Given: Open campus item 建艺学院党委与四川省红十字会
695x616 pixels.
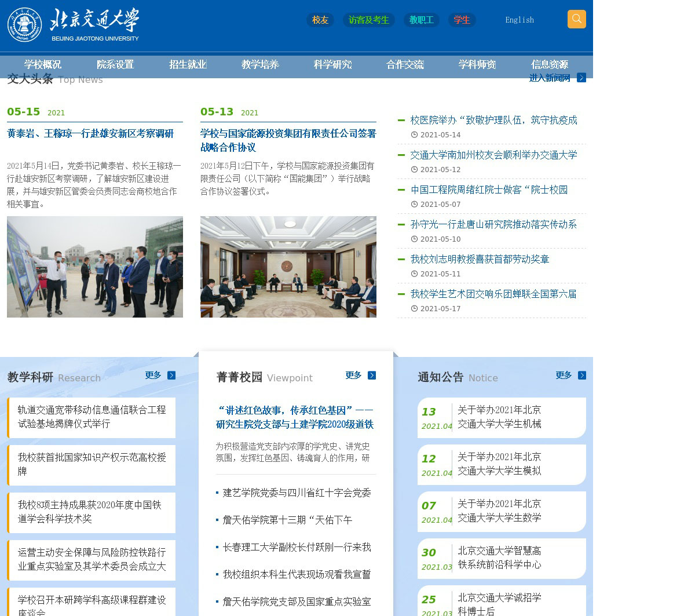Looking at the screenshot, I should click(x=297, y=493).
